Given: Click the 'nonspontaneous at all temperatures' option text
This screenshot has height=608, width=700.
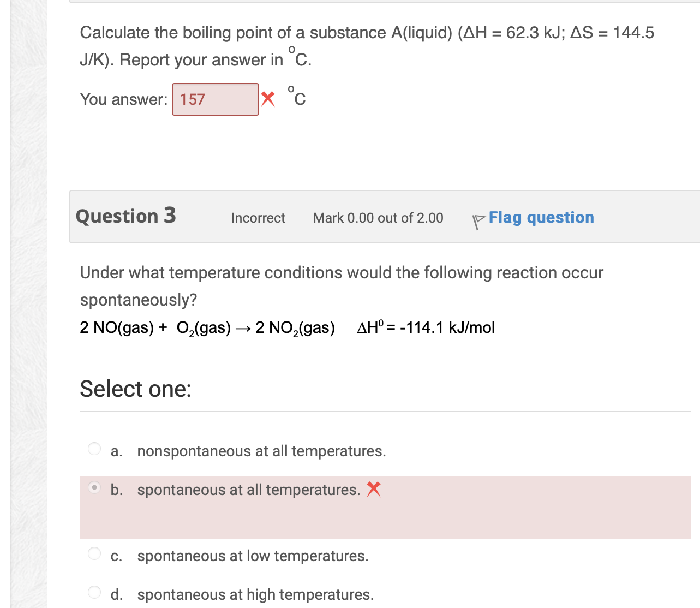Looking at the screenshot, I should (x=261, y=451).
